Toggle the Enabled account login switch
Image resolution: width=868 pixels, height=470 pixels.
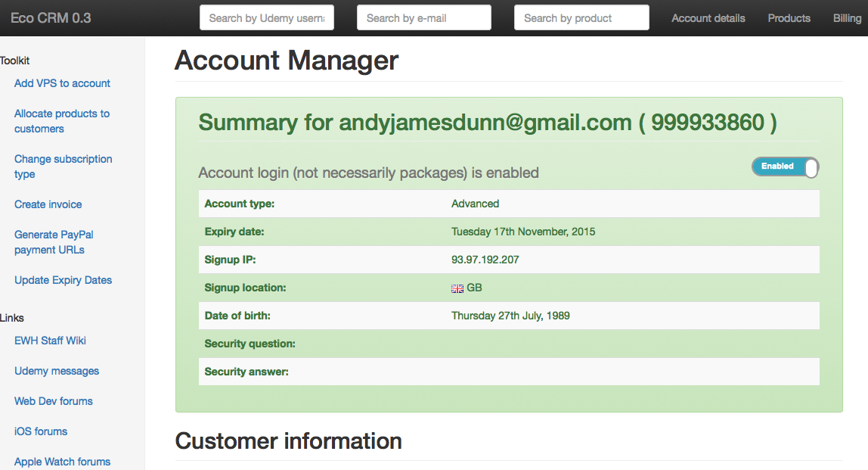tap(785, 167)
